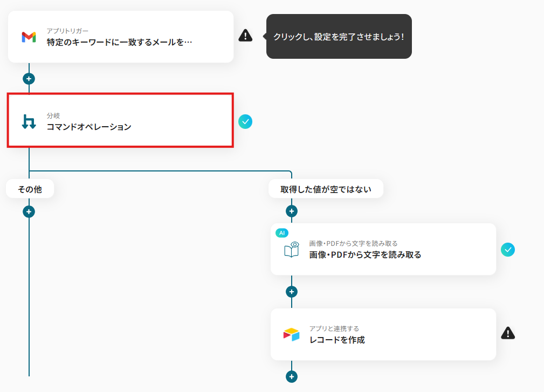Viewport: 544px width, 392px height.
Task: Click the Gmail icon in the trigger card
Action: pyautogui.click(x=29, y=37)
